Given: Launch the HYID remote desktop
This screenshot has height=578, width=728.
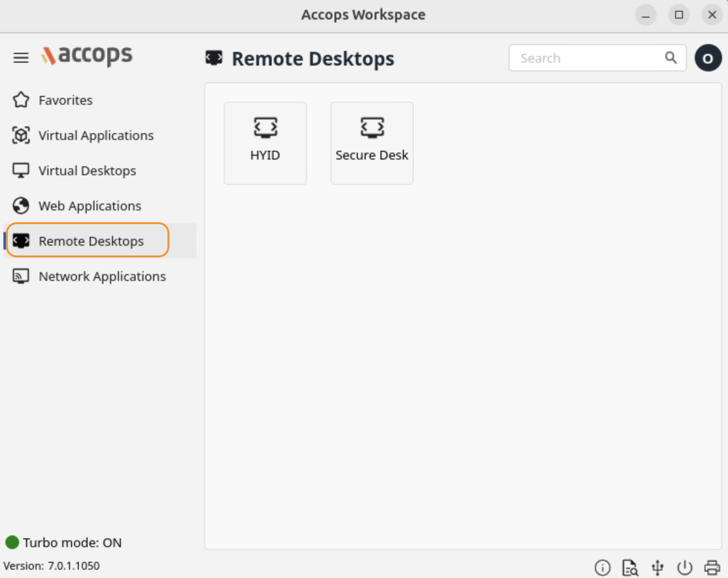Looking at the screenshot, I should pos(265,143).
